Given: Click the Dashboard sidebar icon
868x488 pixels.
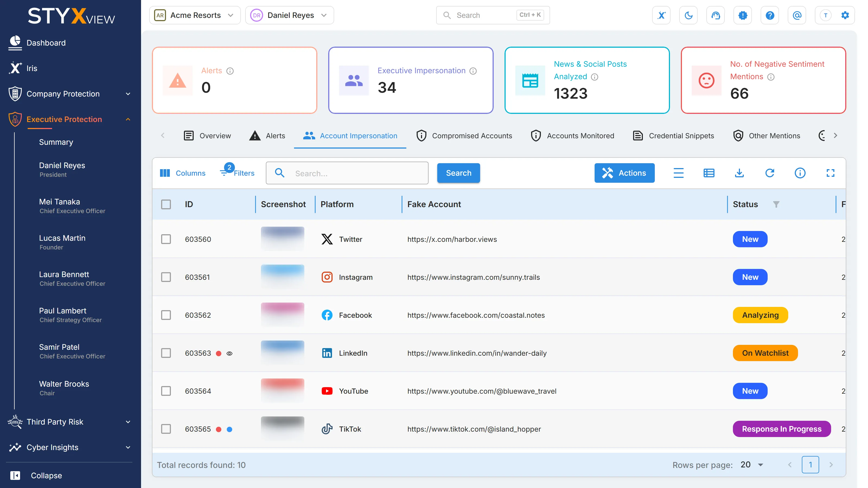Looking at the screenshot, I should [x=15, y=43].
